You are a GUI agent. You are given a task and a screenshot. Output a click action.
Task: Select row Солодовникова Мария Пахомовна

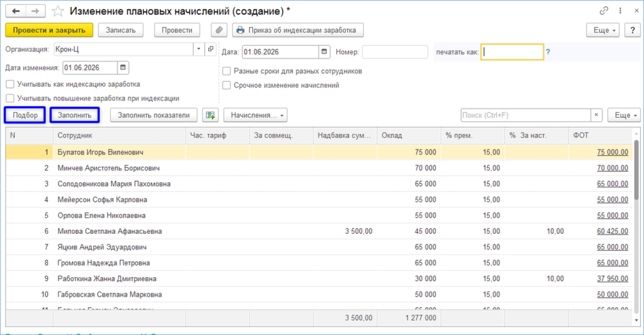[x=319, y=184]
